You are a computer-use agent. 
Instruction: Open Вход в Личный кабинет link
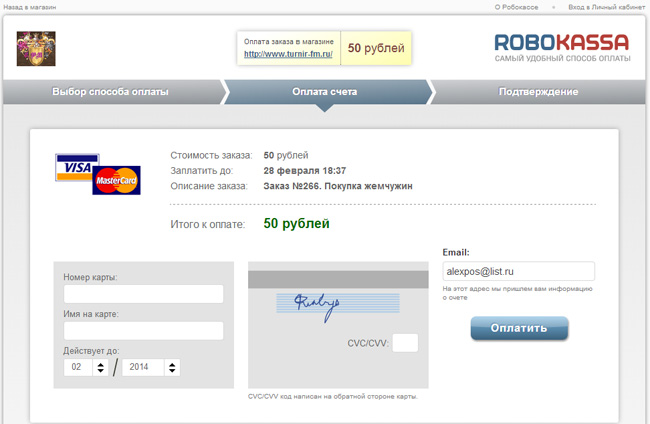pos(606,7)
